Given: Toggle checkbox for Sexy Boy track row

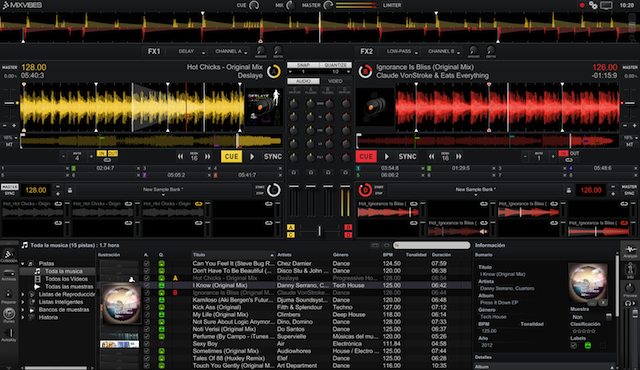Looking at the screenshot, I should point(147,344).
